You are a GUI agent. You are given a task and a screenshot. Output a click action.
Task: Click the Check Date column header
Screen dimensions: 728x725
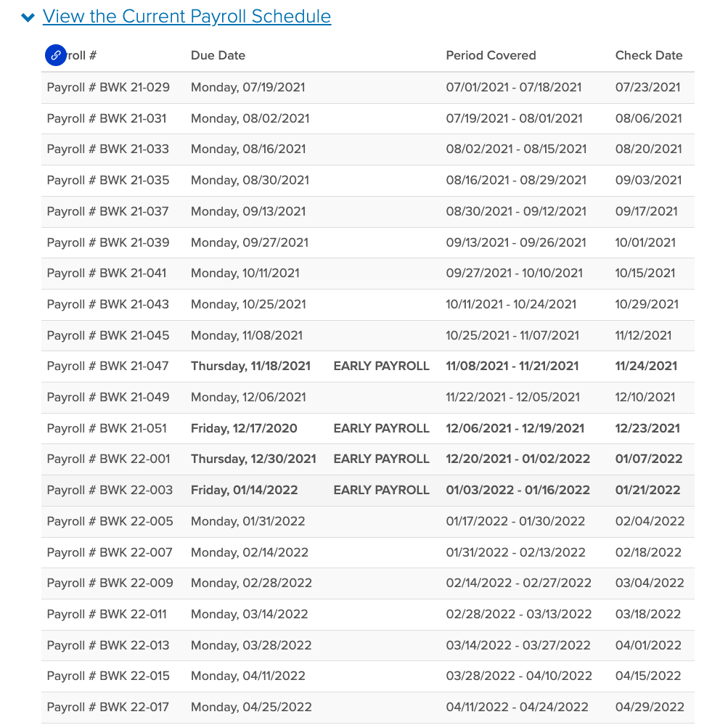click(649, 55)
